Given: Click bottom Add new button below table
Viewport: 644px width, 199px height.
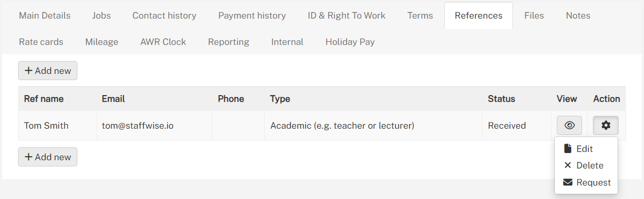Looking at the screenshot, I should [47, 157].
